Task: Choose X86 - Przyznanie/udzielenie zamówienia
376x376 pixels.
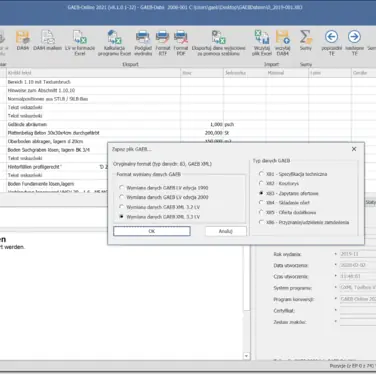Action: point(304,222)
